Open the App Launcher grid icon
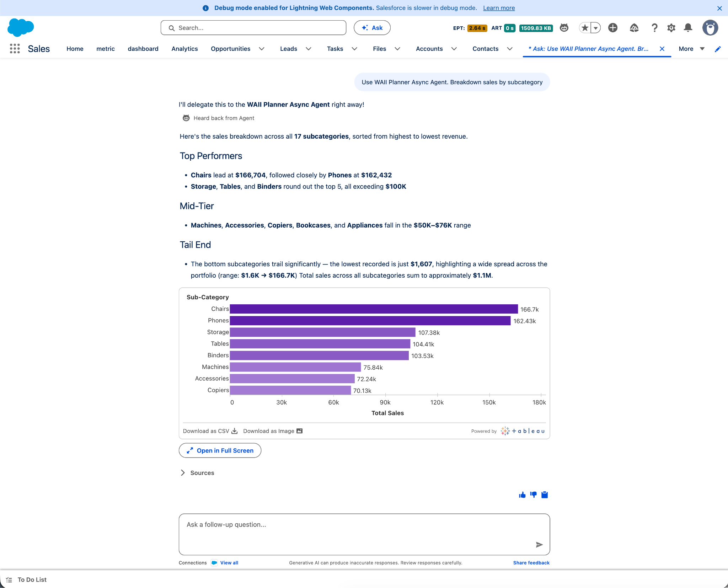 click(x=15, y=49)
